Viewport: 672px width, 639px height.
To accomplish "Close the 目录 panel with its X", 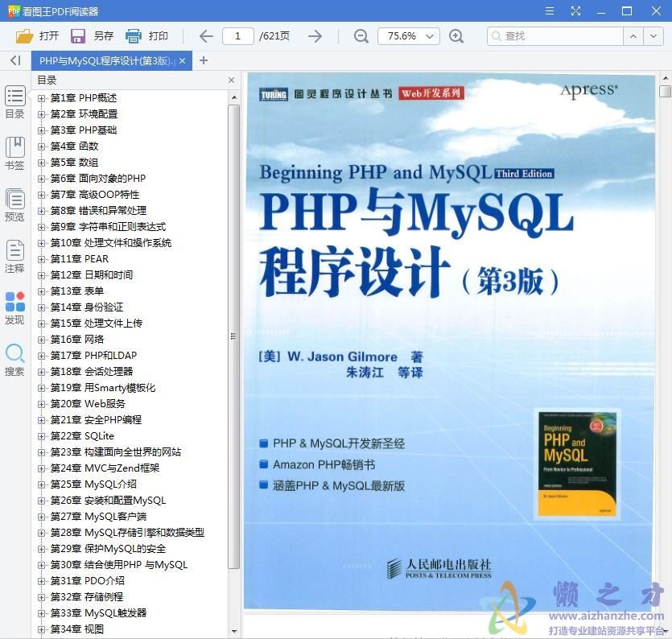I will coord(232,80).
